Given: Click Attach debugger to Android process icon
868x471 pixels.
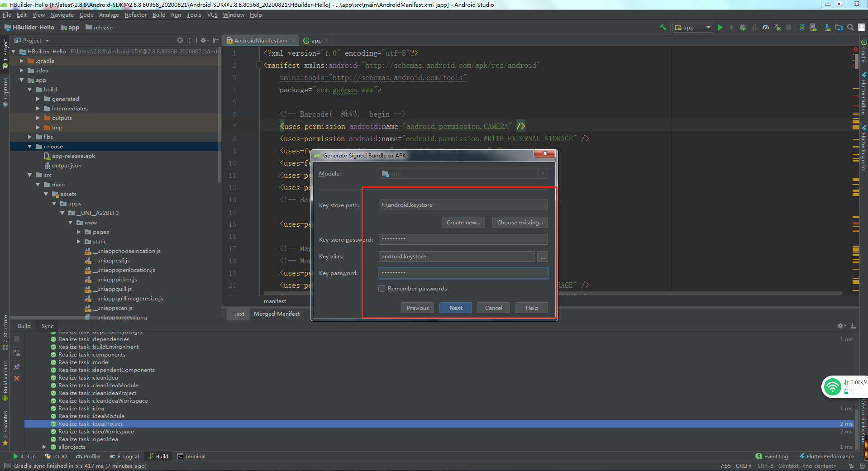Looking at the screenshot, I should (x=777, y=27).
